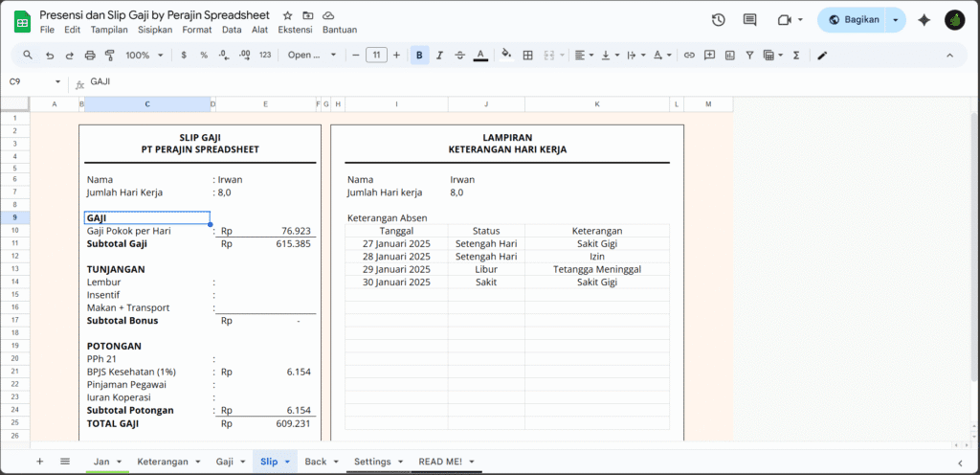Open more number formats (123)
Image resolution: width=980 pixels, height=475 pixels.
265,55
